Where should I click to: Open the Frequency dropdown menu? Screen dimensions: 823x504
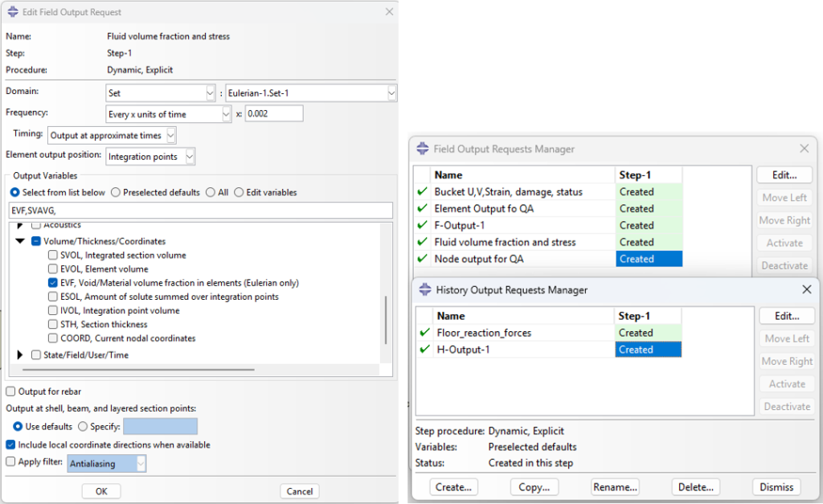(x=169, y=114)
